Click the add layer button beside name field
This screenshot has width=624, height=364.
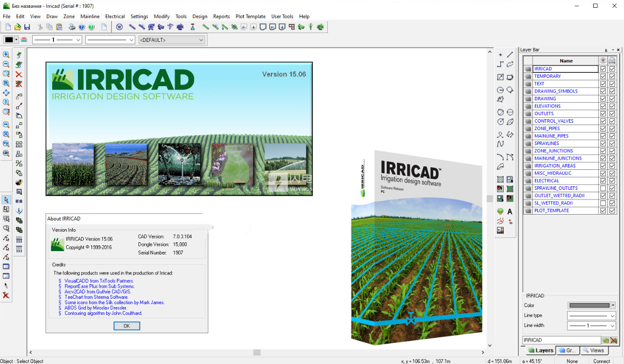coord(605,341)
